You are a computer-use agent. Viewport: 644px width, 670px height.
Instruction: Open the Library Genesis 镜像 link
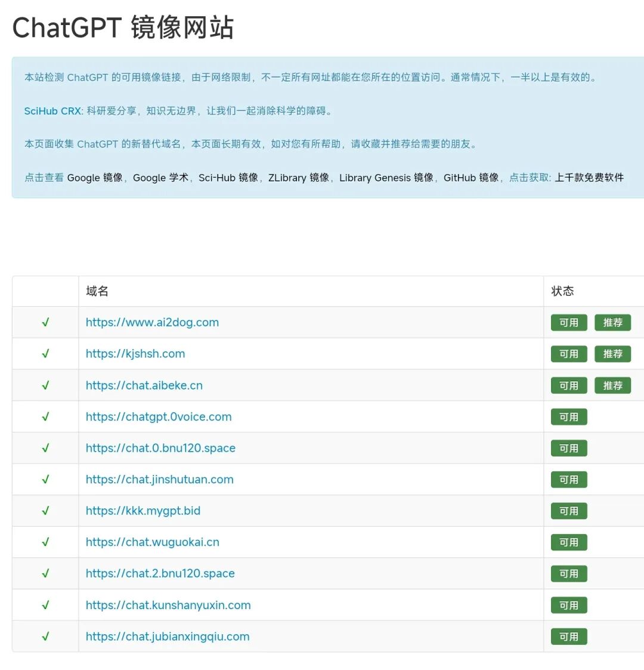(x=386, y=178)
